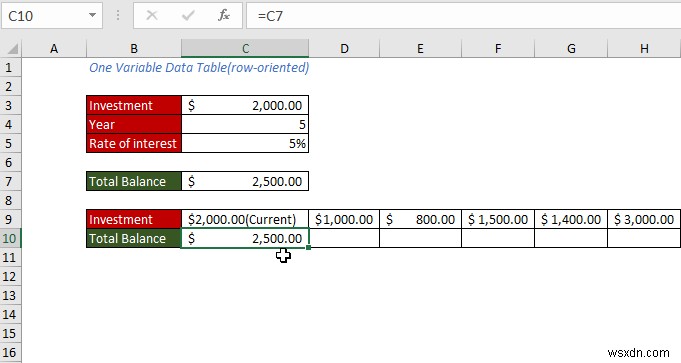
Task: Select column H header
Action: pyautogui.click(x=644, y=49)
